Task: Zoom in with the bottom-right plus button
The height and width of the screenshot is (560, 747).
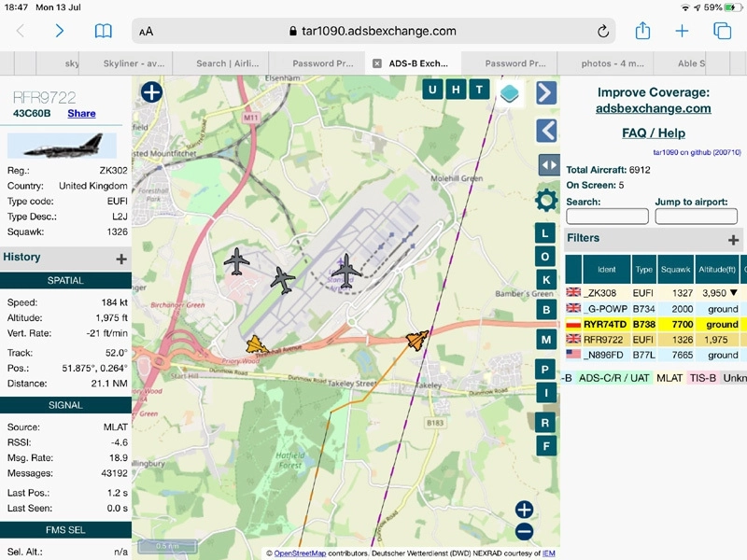Action: tap(524, 510)
